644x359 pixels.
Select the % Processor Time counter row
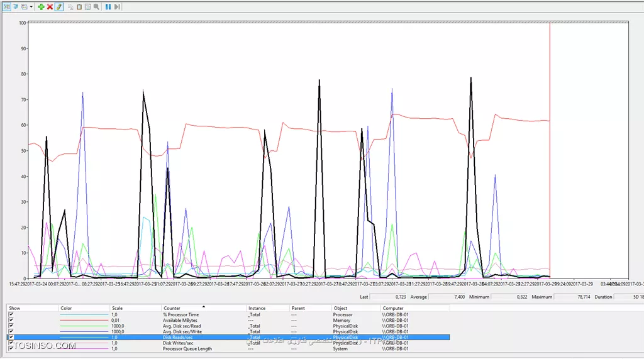pos(228,314)
